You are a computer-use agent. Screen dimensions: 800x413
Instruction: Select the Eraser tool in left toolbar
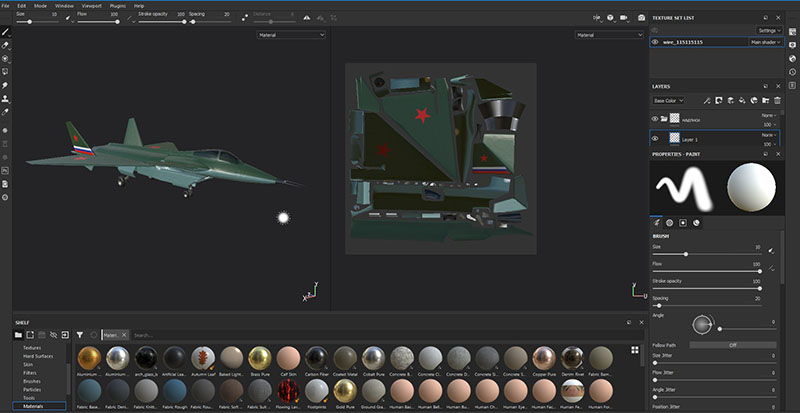(6, 45)
